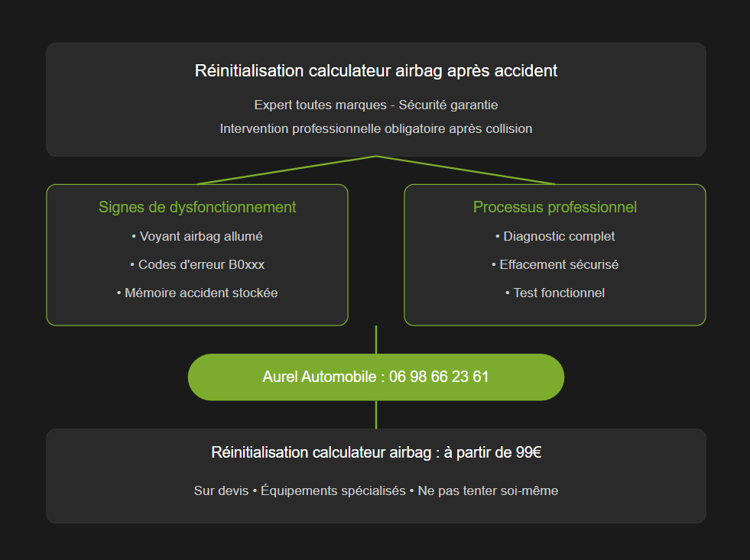Image resolution: width=750 pixels, height=560 pixels.
Task: Click the 'Effacement sécurisé' item
Action: coord(555,264)
